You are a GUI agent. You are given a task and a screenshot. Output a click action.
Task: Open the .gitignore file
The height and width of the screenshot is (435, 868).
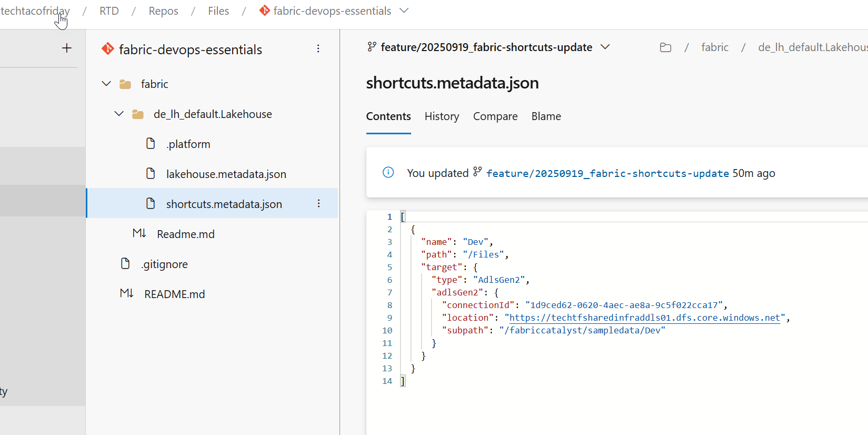coord(164,264)
